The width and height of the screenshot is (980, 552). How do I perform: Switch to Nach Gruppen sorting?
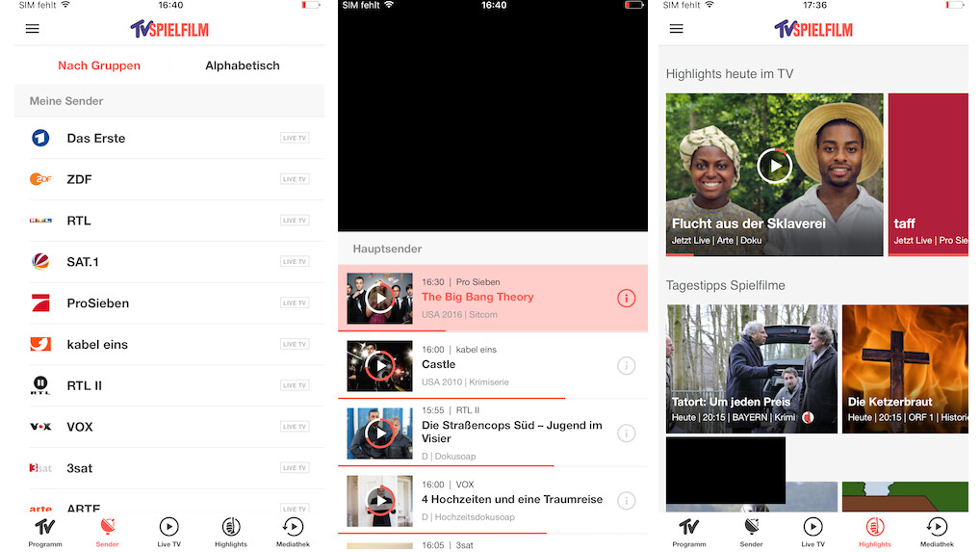[x=99, y=66]
